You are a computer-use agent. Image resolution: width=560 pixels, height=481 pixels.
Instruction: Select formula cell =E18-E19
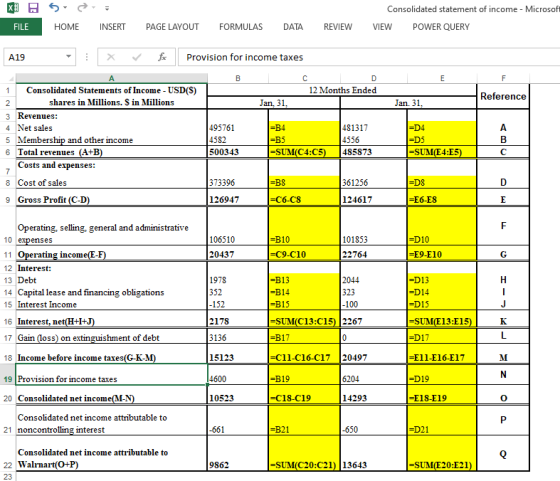tap(442, 395)
